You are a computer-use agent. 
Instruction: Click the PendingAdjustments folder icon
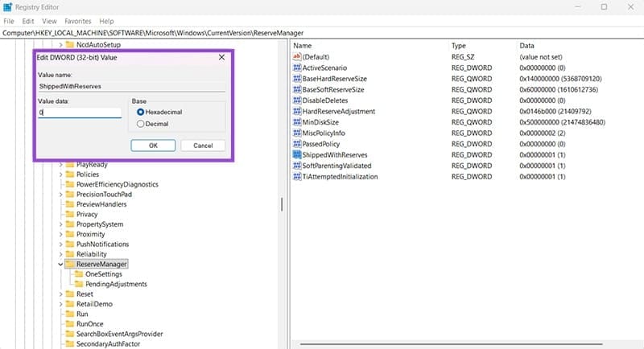click(x=79, y=284)
